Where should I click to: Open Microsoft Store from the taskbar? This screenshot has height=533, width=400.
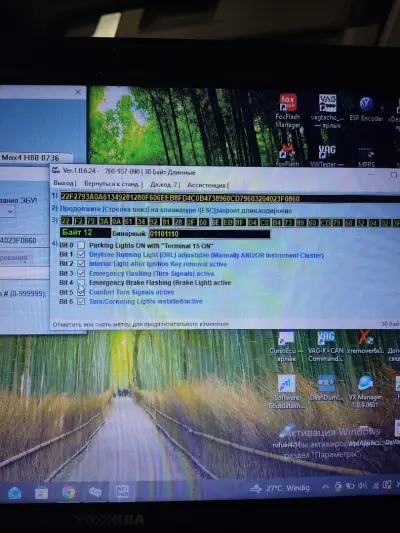[41, 493]
